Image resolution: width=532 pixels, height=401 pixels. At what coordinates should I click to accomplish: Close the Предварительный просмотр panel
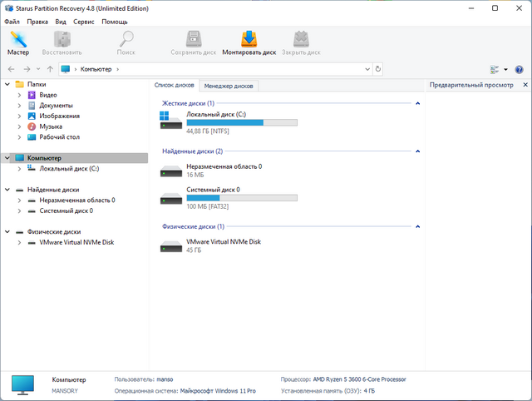tap(524, 85)
